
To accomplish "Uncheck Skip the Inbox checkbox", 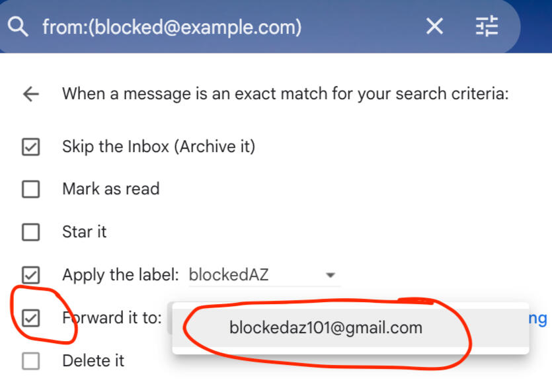I will click(x=31, y=147).
